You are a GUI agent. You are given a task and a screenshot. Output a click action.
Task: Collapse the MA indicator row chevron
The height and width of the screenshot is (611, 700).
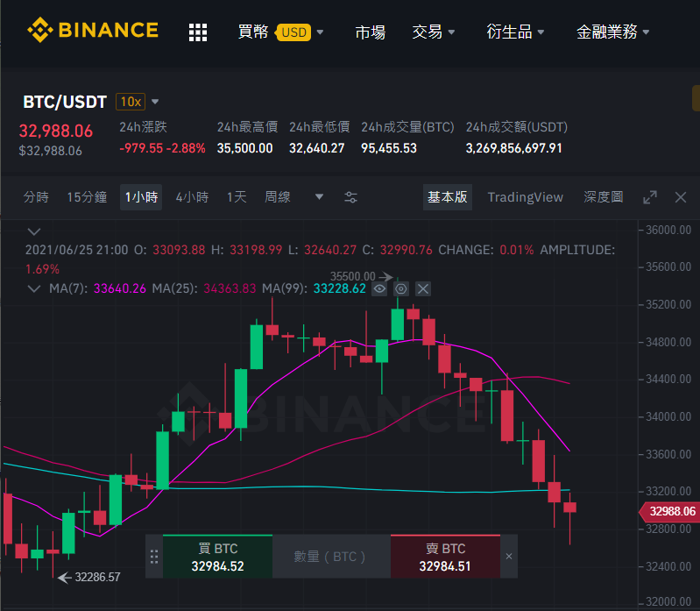[34, 288]
